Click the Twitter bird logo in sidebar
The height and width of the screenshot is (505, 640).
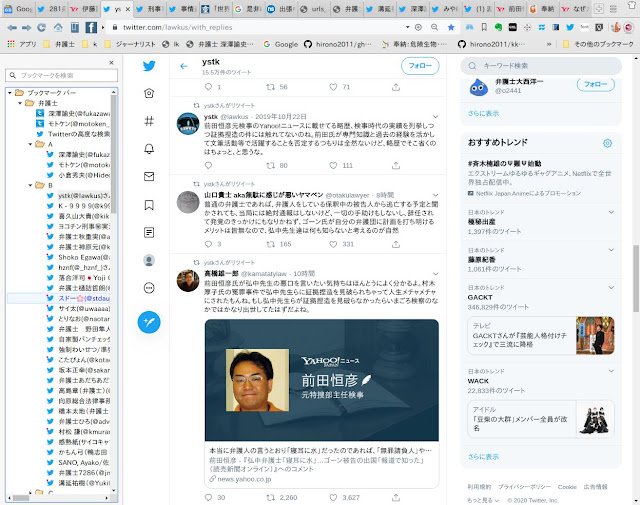coord(149,66)
